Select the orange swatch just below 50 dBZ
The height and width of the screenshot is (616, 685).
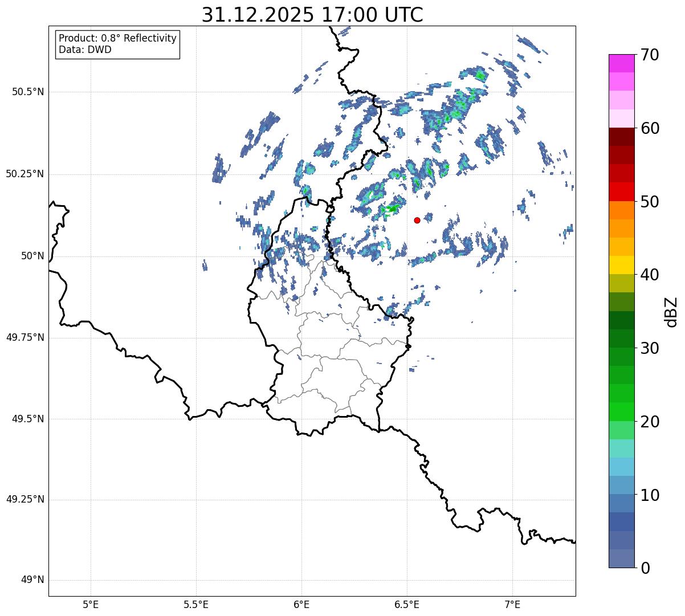tap(621, 210)
